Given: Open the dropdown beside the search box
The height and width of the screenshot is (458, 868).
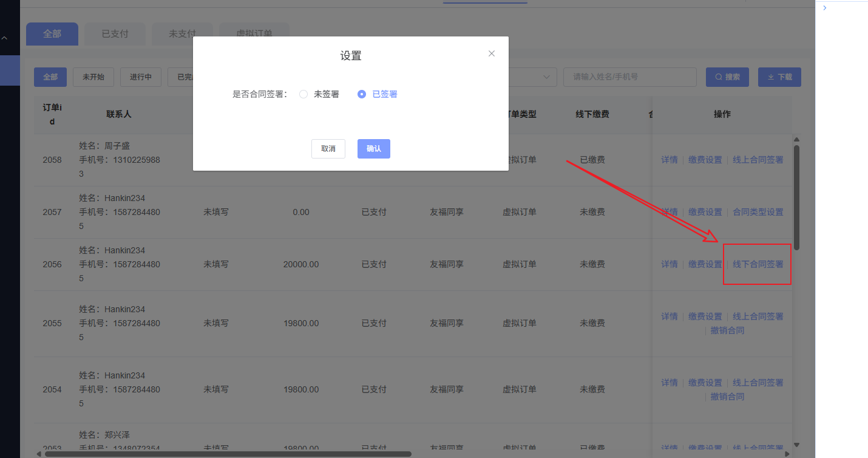Looking at the screenshot, I should pyautogui.click(x=547, y=77).
